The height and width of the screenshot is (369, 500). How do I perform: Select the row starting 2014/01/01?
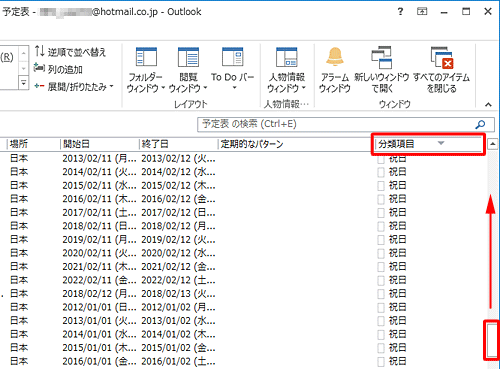pyautogui.click(x=243, y=334)
